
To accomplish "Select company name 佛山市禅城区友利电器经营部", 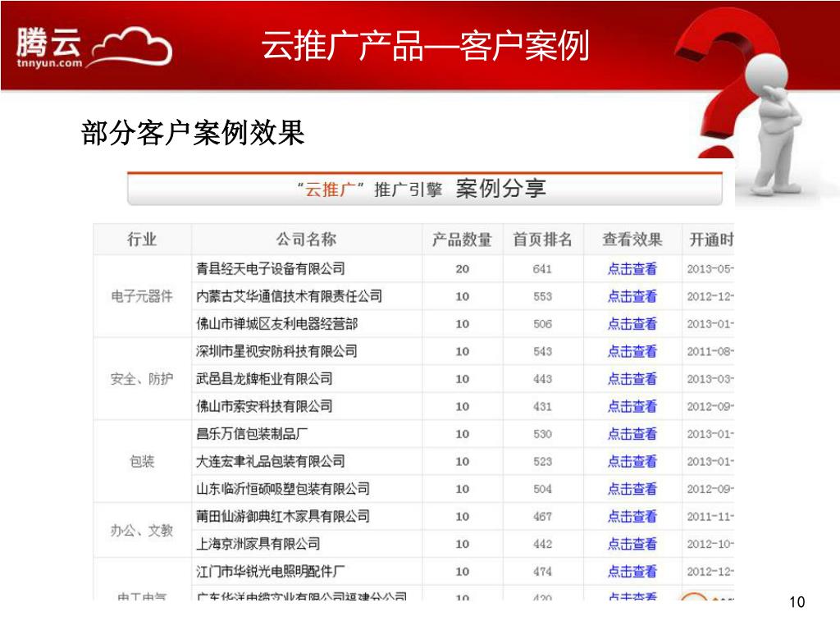I will coord(277,323).
